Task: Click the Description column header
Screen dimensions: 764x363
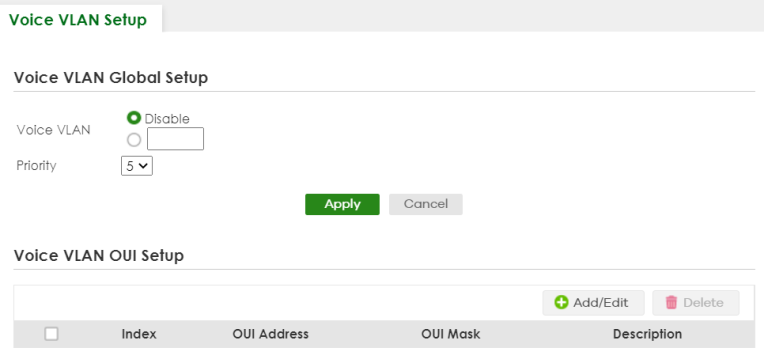Action: click(647, 334)
